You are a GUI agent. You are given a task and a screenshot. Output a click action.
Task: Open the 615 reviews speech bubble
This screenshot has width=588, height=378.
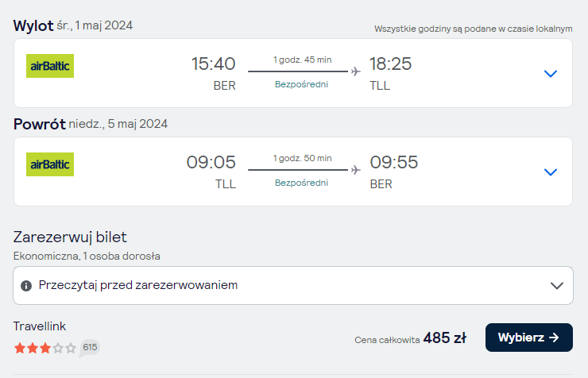point(90,348)
